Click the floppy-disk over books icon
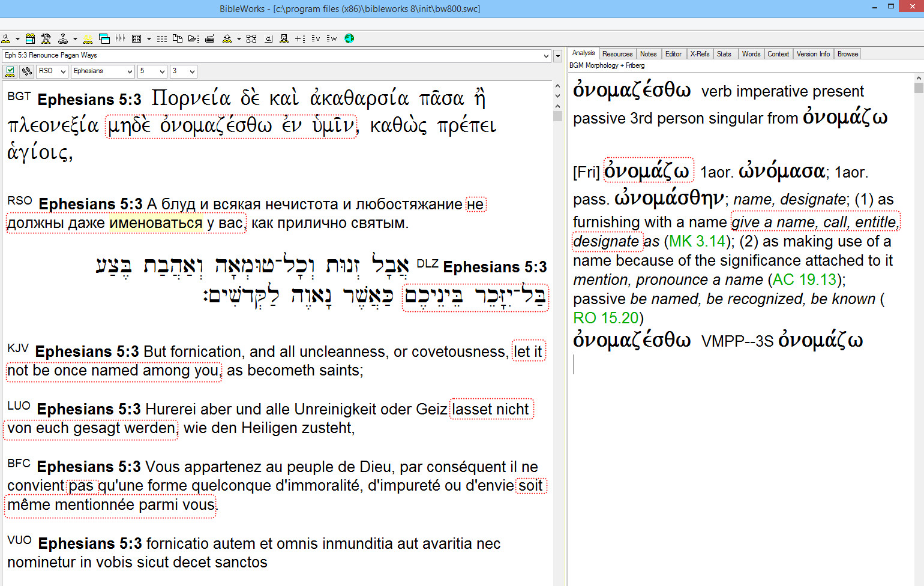The image size is (924, 586). [x=284, y=38]
